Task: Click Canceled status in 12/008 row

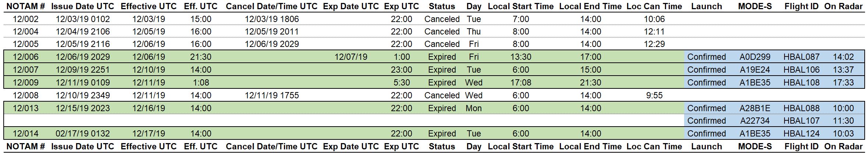Action: click(442, 95)
